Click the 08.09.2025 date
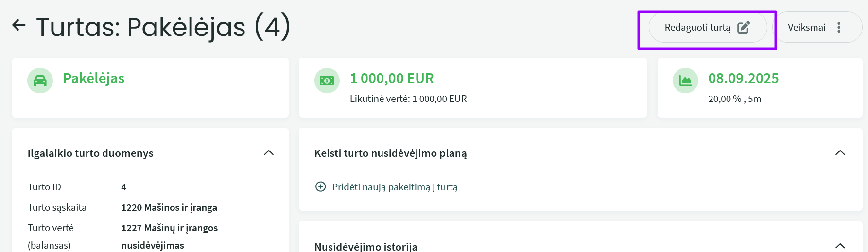The image size is (868, 252). point(743,78)
